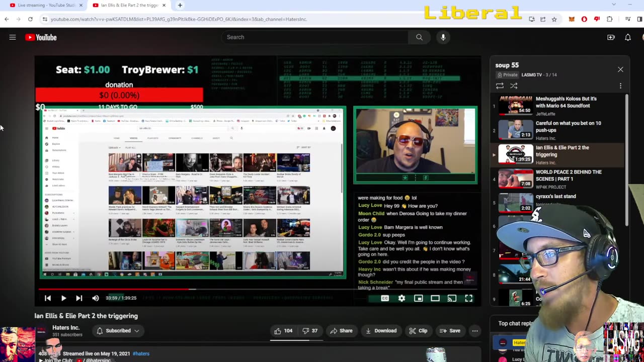Screen dimensions: 644x362
Task: Click LASMG TV playlist owner link
Action: 532,75
